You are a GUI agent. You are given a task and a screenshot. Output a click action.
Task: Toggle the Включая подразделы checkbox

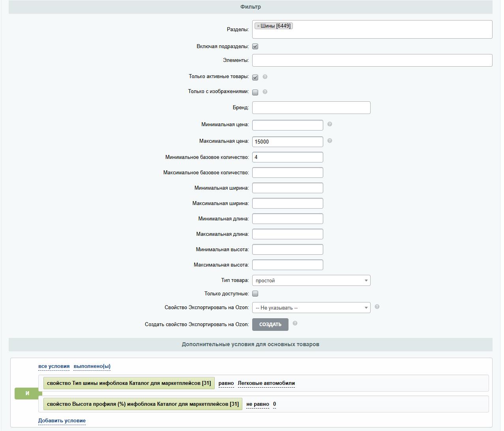[x=255, y=47]
